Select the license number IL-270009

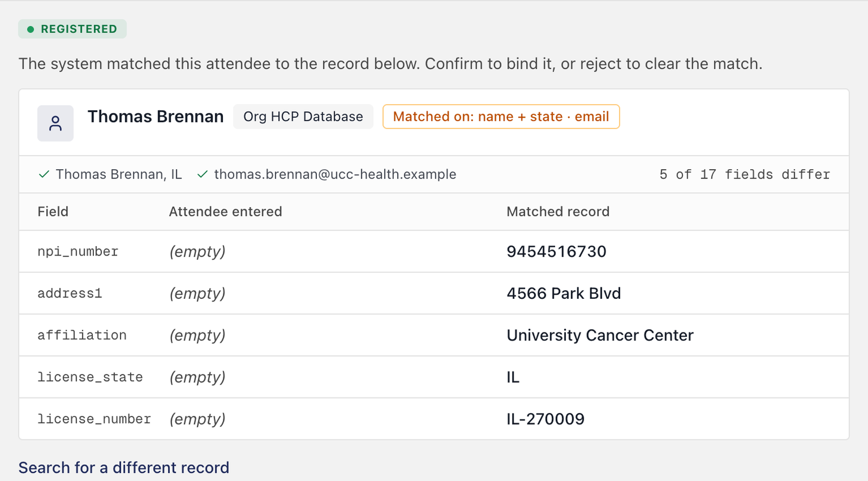click(546, 419)
